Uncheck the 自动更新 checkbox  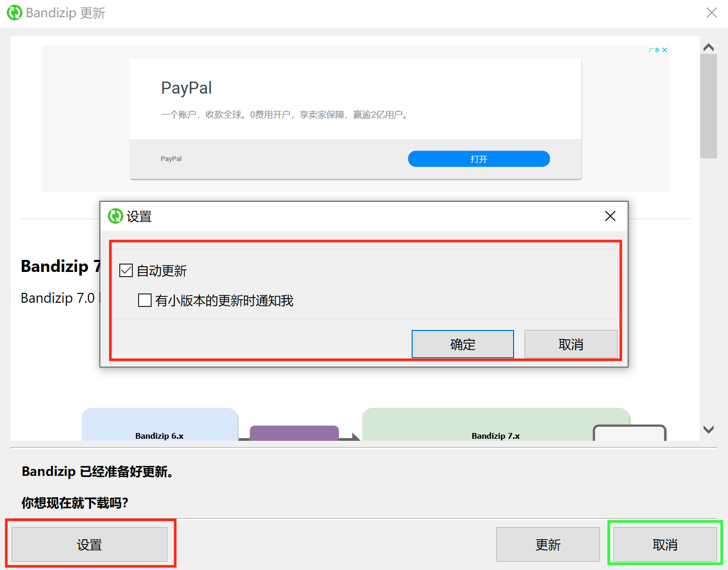pos(126,270)
